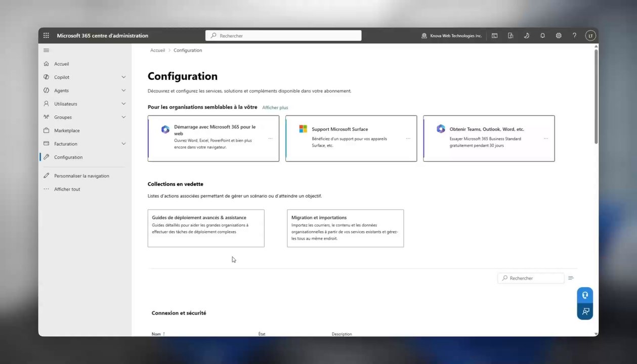Click Knova Web Technologies Inc. organization switcher
The width and height of the screenshot is (637, 364).
pos(451,36)
